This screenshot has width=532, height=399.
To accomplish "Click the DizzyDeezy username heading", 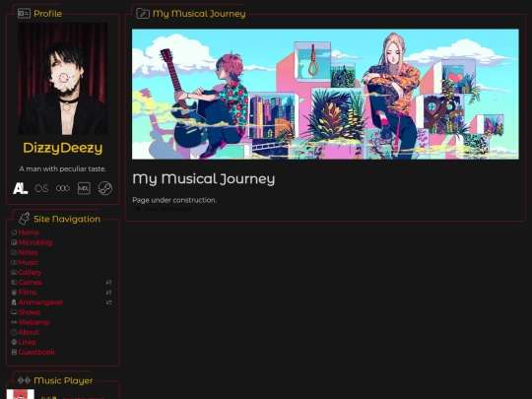I will 63,148.
